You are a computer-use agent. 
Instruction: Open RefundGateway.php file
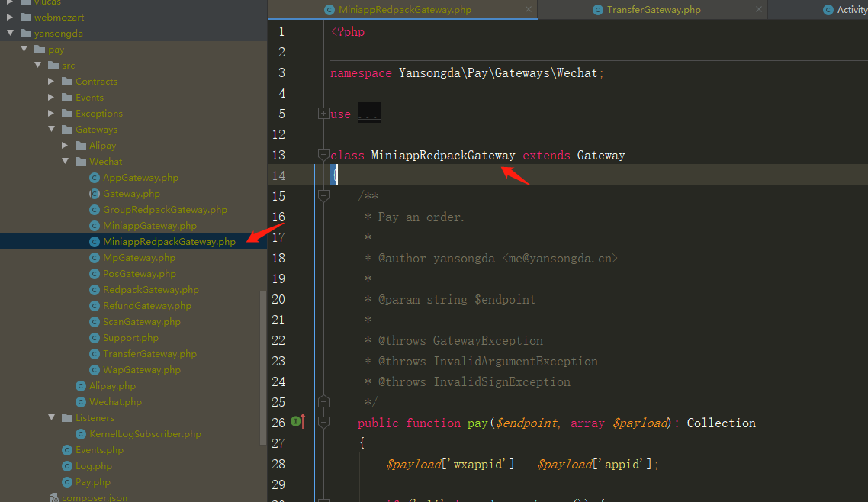pyautogui.click(x=146, y=306)
